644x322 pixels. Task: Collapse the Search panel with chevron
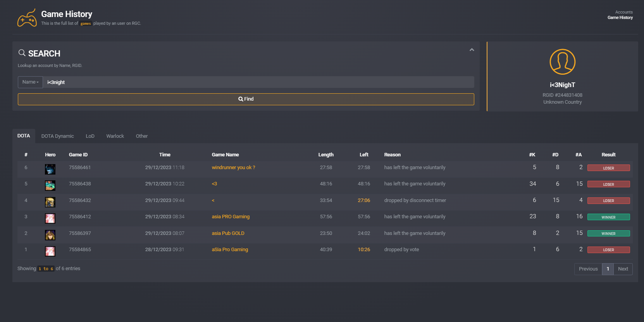[x=472, y=50]
